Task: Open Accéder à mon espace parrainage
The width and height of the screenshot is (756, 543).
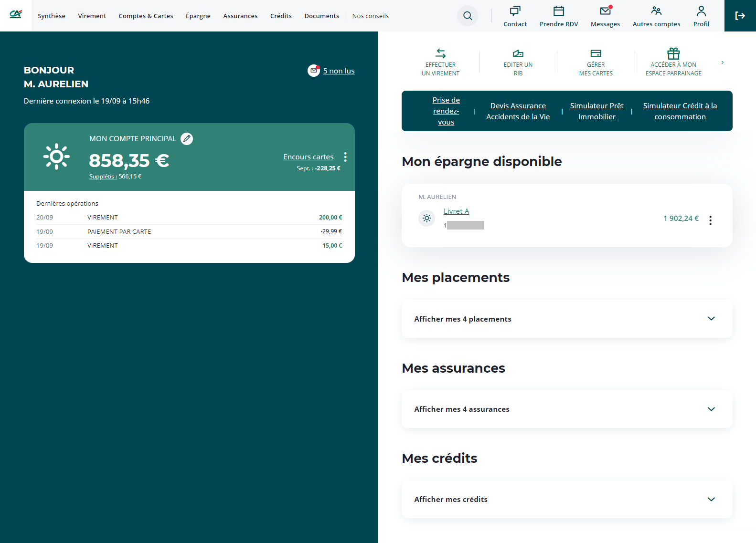Action: [x=673, y=63]
